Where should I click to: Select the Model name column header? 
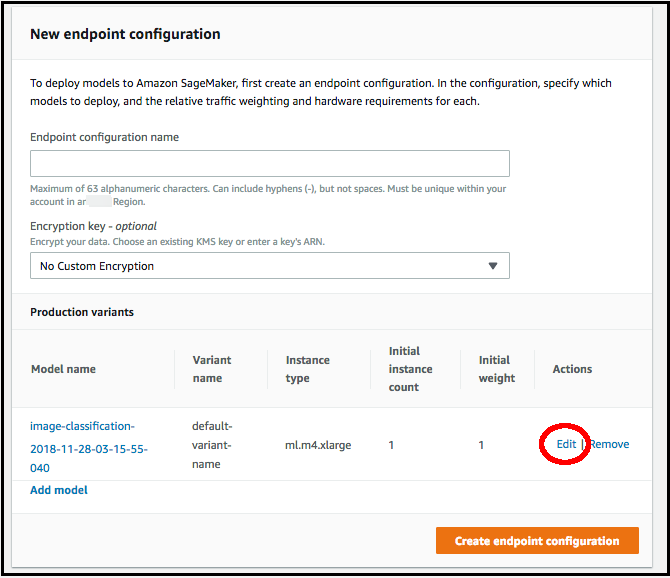pos(63,369)
